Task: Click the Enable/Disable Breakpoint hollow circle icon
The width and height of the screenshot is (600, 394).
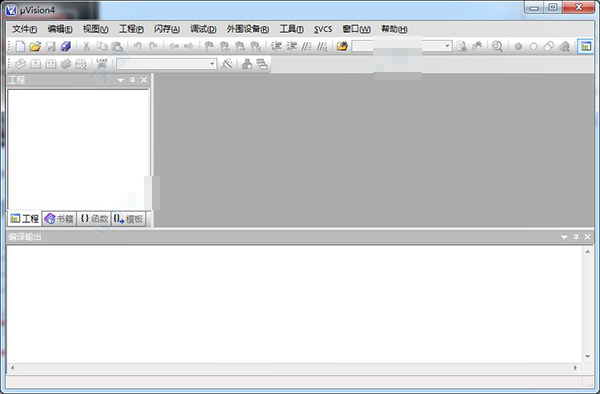Action: [533, 46]
